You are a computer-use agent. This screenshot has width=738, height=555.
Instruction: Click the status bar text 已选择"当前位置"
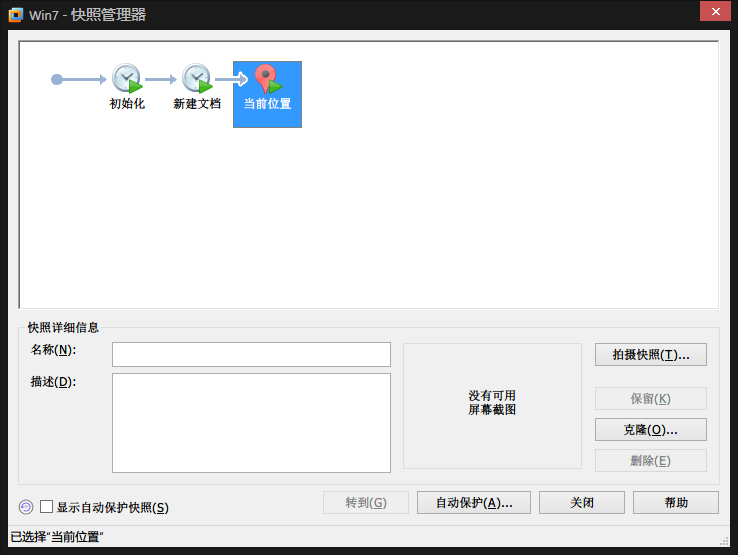coord(56,537)
